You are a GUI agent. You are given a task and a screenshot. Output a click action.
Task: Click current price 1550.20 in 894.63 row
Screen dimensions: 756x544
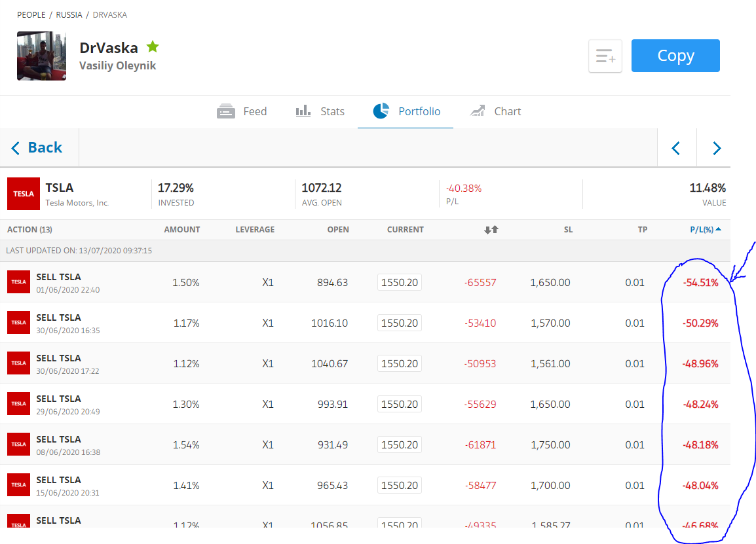[399, 282]
